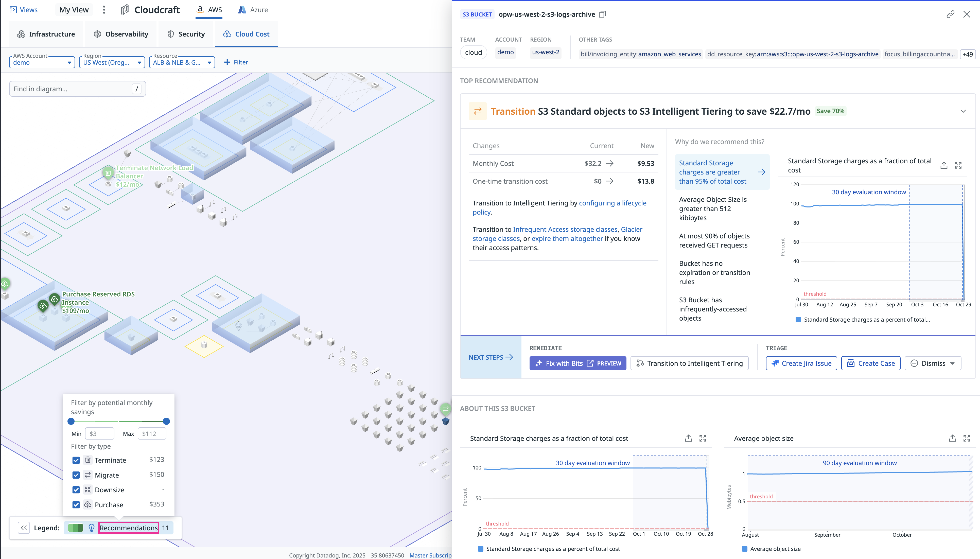980x559 pixels.
Task: Switch to the Security tab
Action: 186,34
